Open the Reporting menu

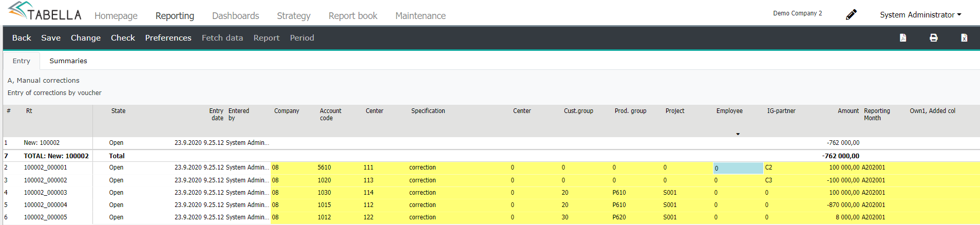(x=175, y=16)
